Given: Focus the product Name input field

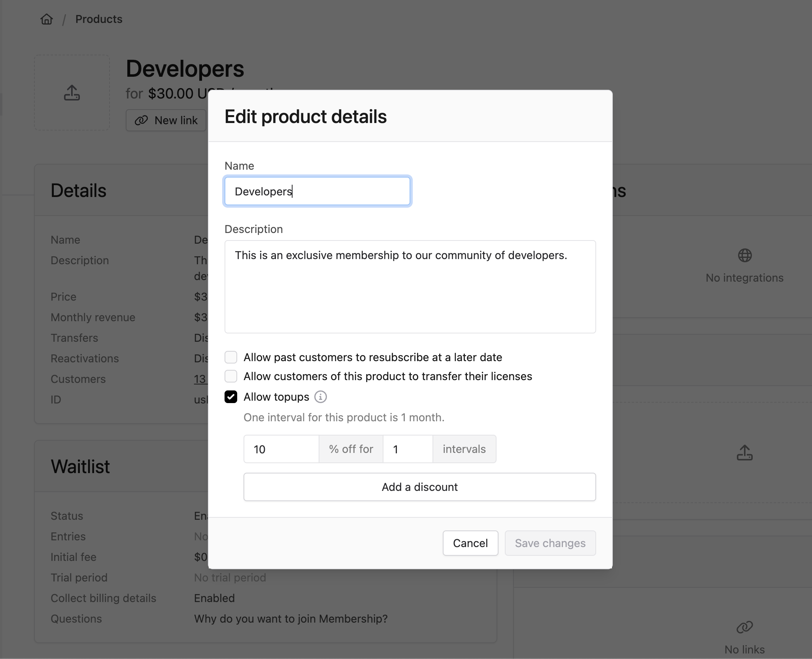Looking at the screenshot, I should click(317, 191).
